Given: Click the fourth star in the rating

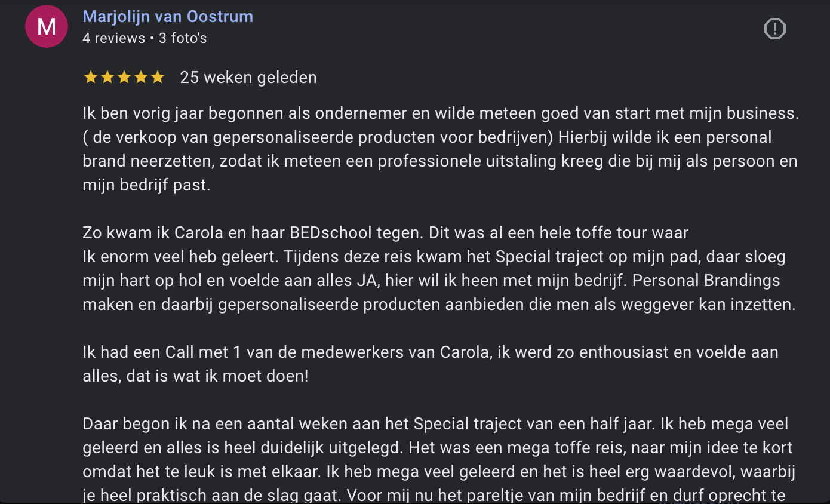Looking at the screenshot, I should (x=140, y=78).
